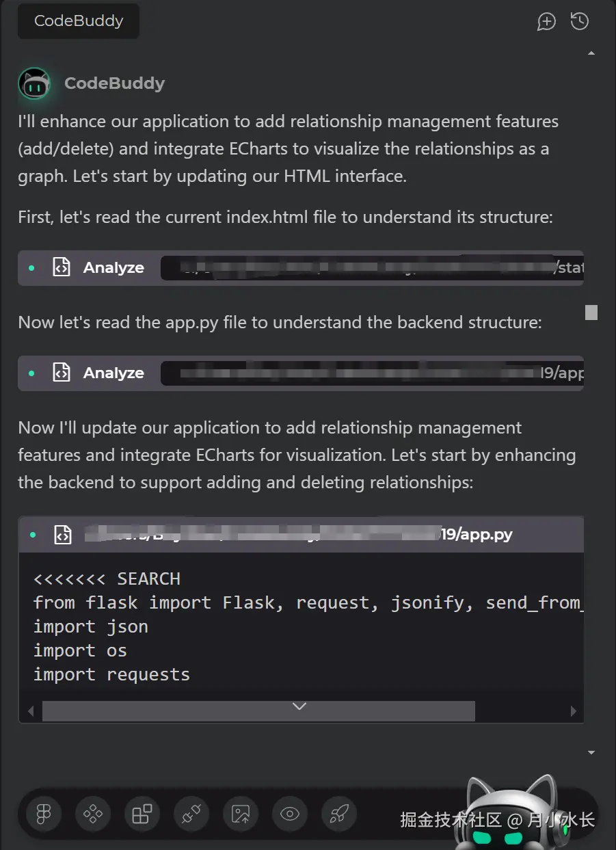Click the file icon beside app.py header
616x850 pixels.
[x=63, y=535]
